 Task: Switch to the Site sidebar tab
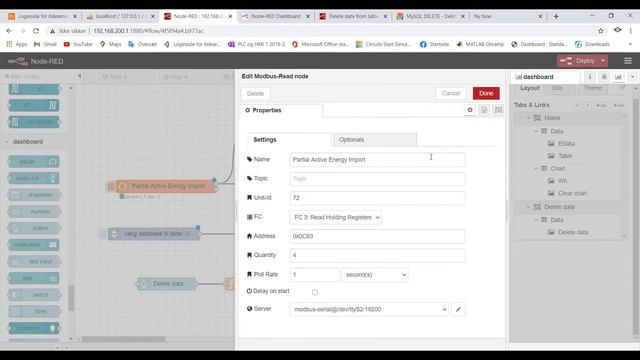(557, 88)
